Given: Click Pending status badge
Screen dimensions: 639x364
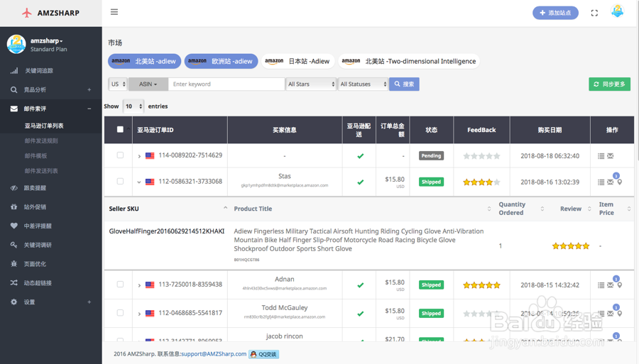Looking at the screenshot, I should [x=431, y=156].
